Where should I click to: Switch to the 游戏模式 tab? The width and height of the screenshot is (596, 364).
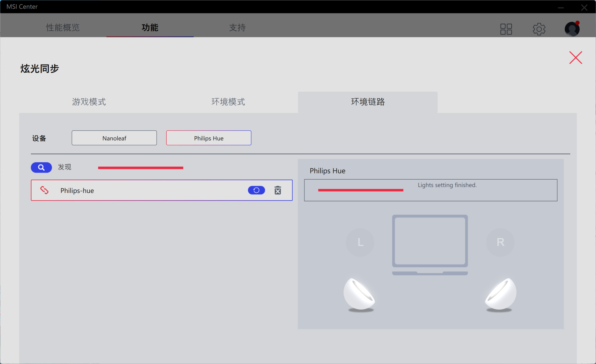(x=89, y=102)
